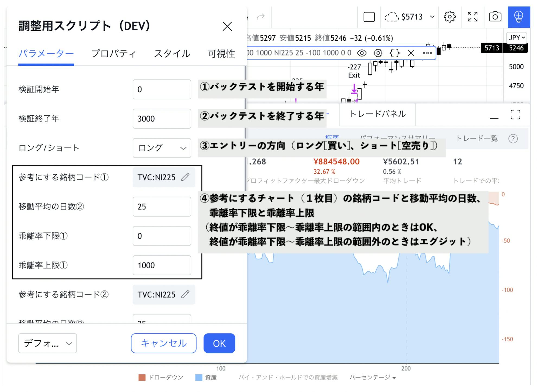Open the $5713 cloud layout menu
The height and width of the screenshot is (392, 537).
[410, 17]
